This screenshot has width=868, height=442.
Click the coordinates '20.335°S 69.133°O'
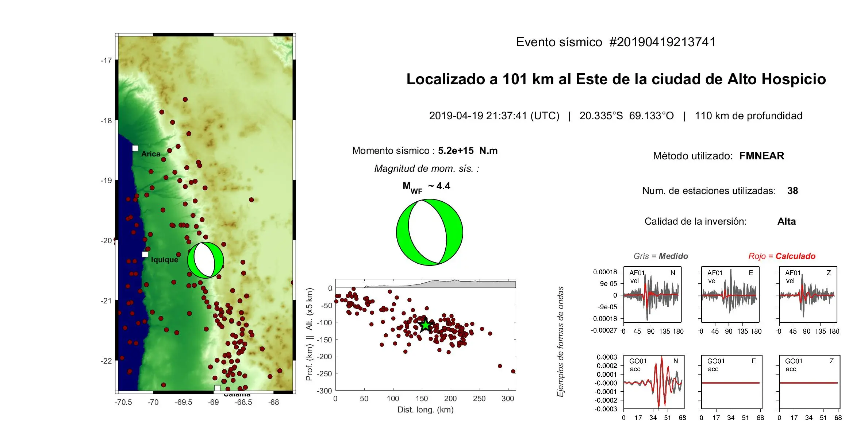[x=626, y=116]
